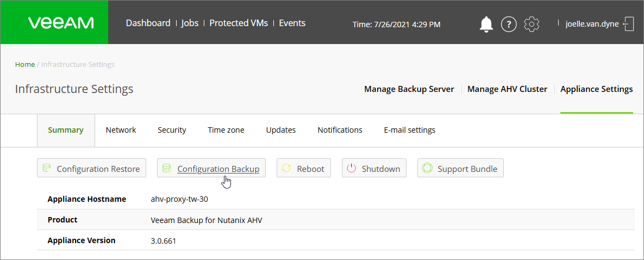Screen dimensions: 644x260
Task: Click the Reboot button
Action: tap(303, 169)
